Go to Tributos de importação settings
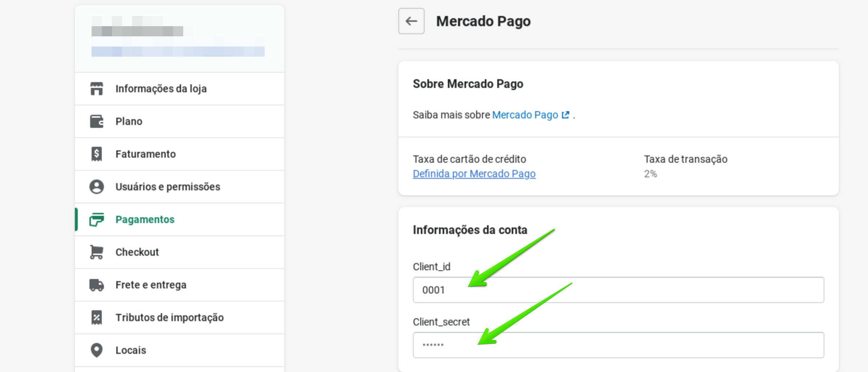Image resolution: width=868 pixels, height=372 pixels. (180, 318)
